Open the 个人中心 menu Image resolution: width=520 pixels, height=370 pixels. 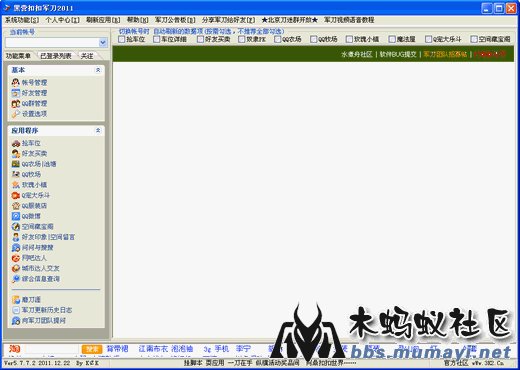tap(63, 20)
